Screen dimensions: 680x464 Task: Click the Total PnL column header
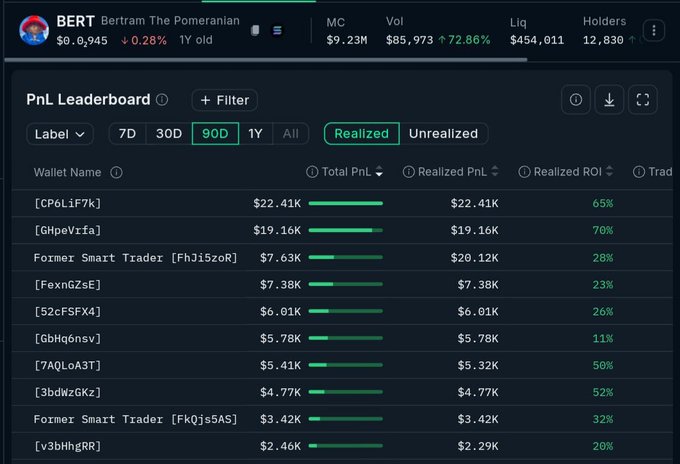(x=346, y=172)
